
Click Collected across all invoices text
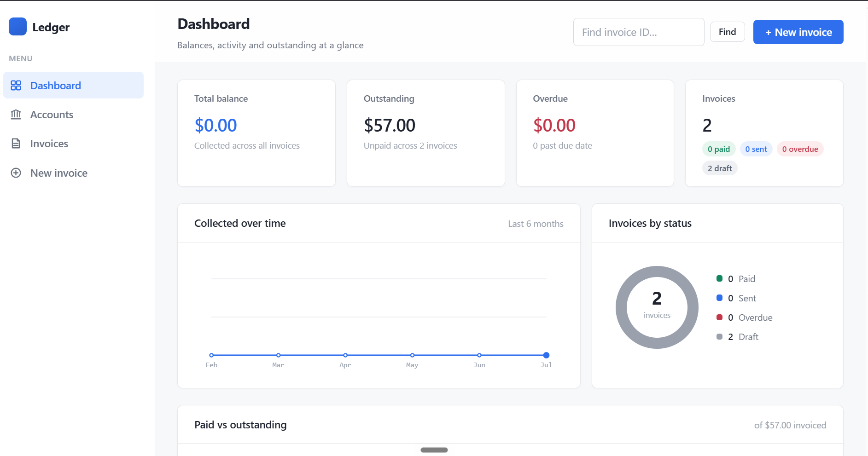pyautogui.click(x=247, y=145)
